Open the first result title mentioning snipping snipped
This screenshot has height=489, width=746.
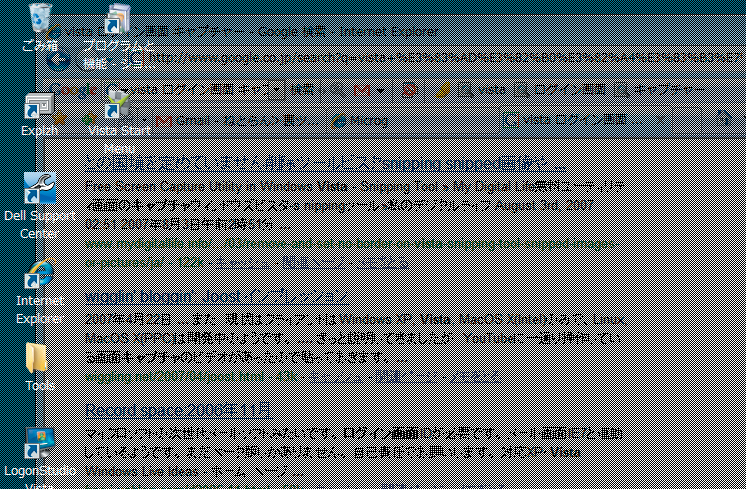[x=325, y=164]
